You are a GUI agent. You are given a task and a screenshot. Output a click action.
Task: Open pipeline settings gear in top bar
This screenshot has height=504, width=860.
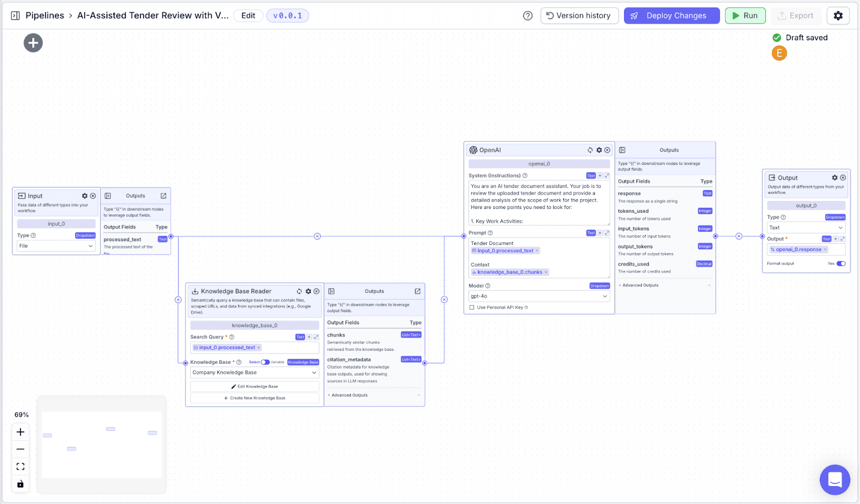pyautogui.click(x=838, y=16)
